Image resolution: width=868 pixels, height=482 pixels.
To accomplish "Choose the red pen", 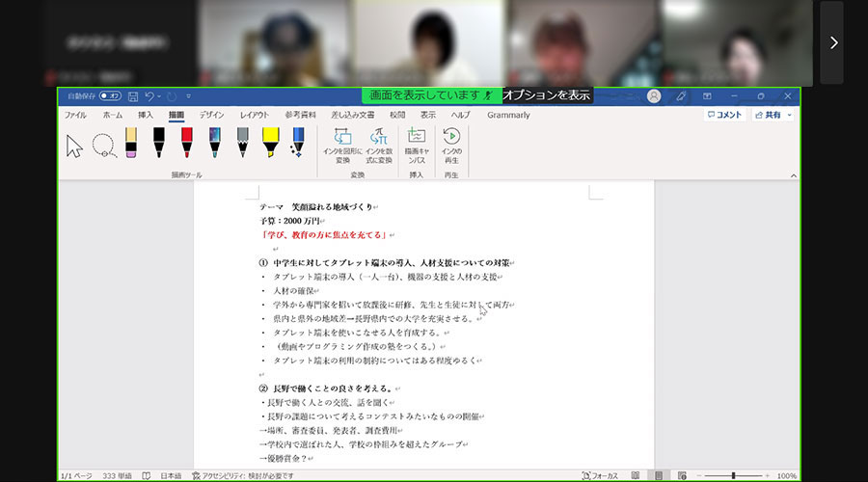I will click(x=187, y=144).
